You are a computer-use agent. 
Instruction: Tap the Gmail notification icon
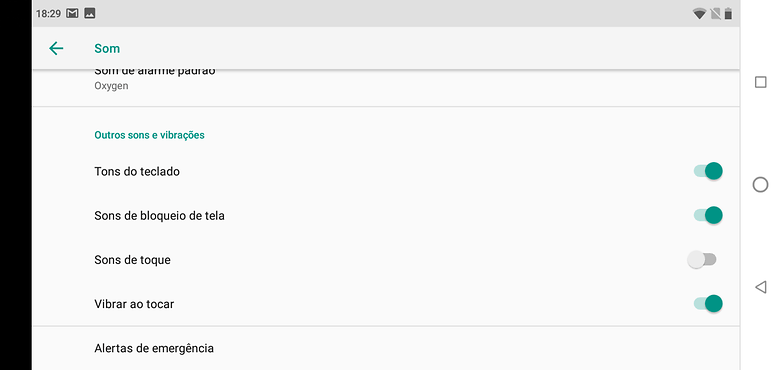pyautogui.click(x=72, y=13)
